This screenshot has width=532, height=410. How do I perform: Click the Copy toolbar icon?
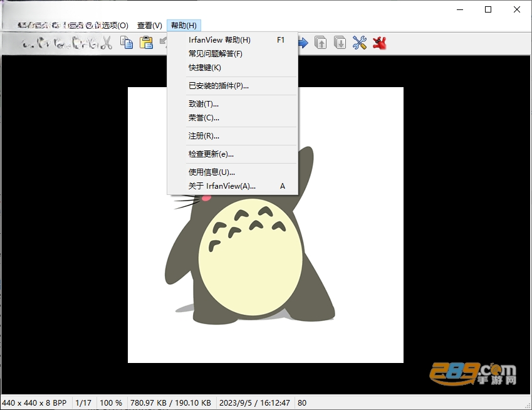pos(127,43)
